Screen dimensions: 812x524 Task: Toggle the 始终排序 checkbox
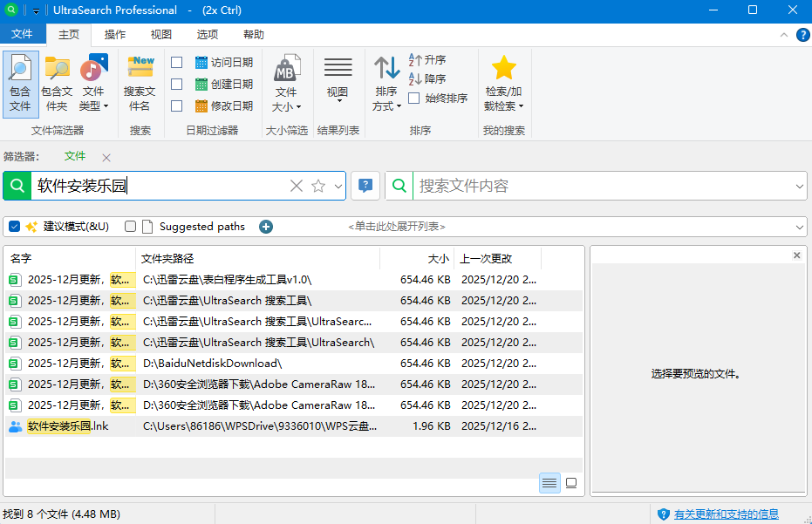click(414, 99)
